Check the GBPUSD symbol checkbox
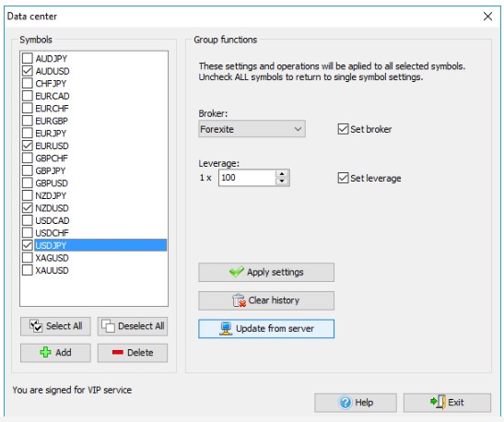Viewport: 504px width, 422px height. 28,182
